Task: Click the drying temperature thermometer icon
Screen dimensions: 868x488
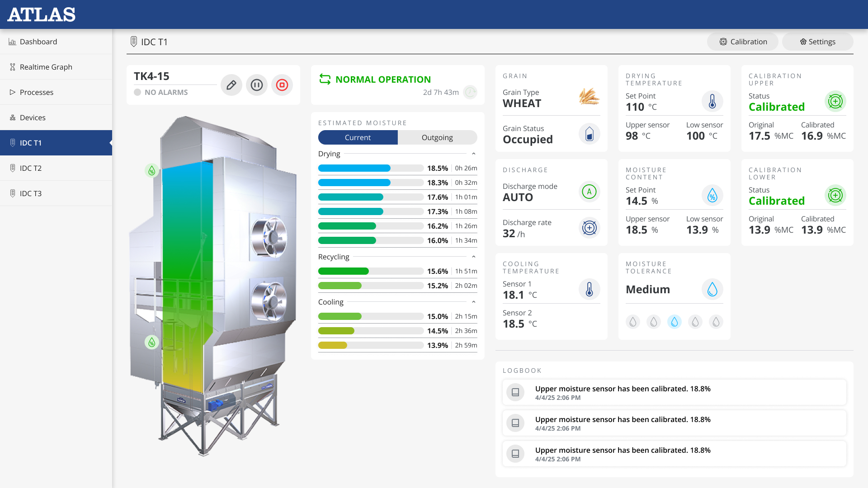Action: [712, 101]
